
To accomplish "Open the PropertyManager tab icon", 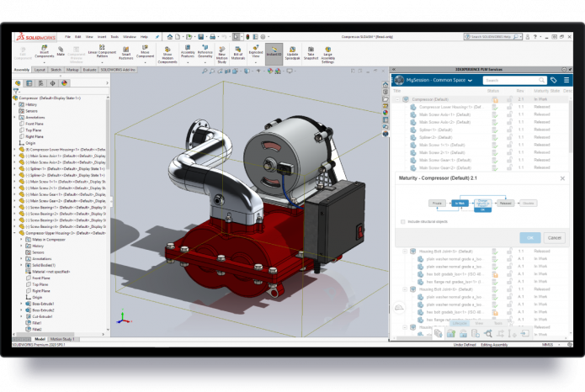I will click(x=29, y=83).
